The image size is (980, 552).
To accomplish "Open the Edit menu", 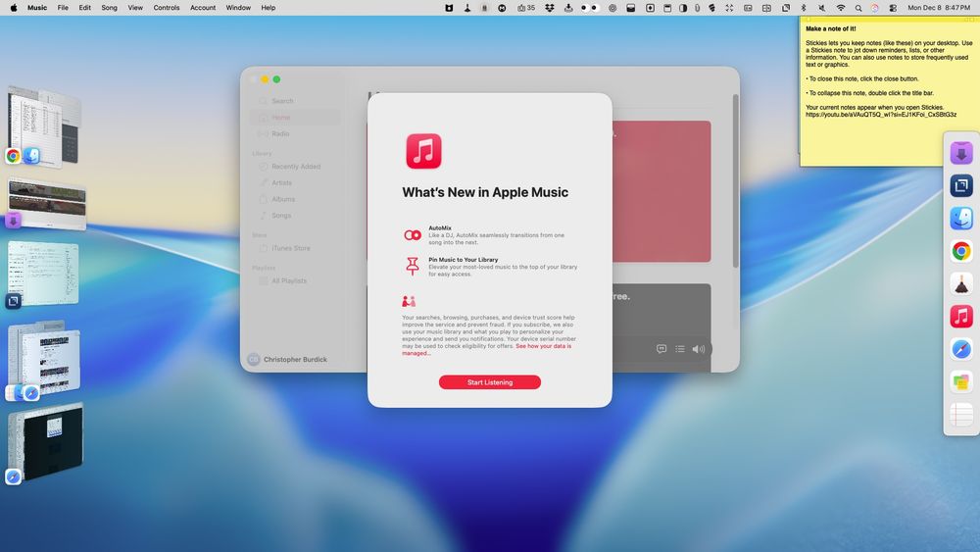I will tap(84, 8).
